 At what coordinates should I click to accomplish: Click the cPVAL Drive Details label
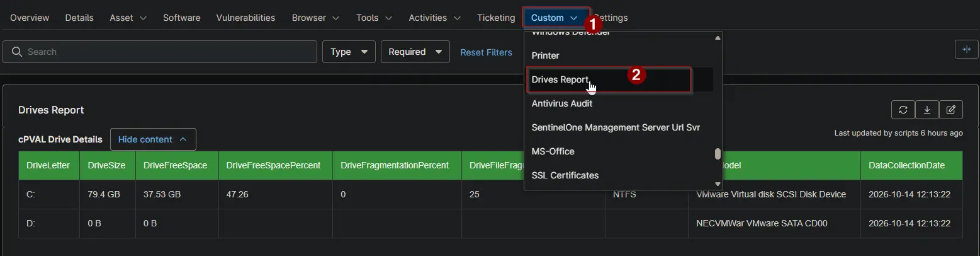60,139
